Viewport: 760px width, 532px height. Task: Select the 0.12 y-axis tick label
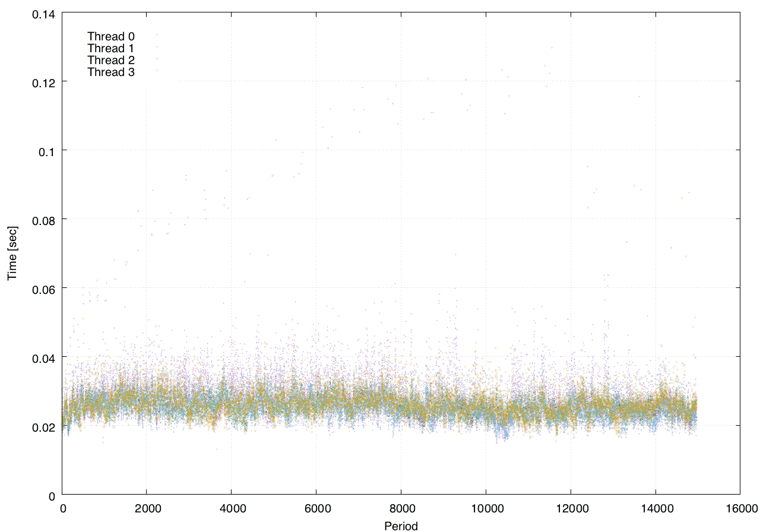[43, 81]
